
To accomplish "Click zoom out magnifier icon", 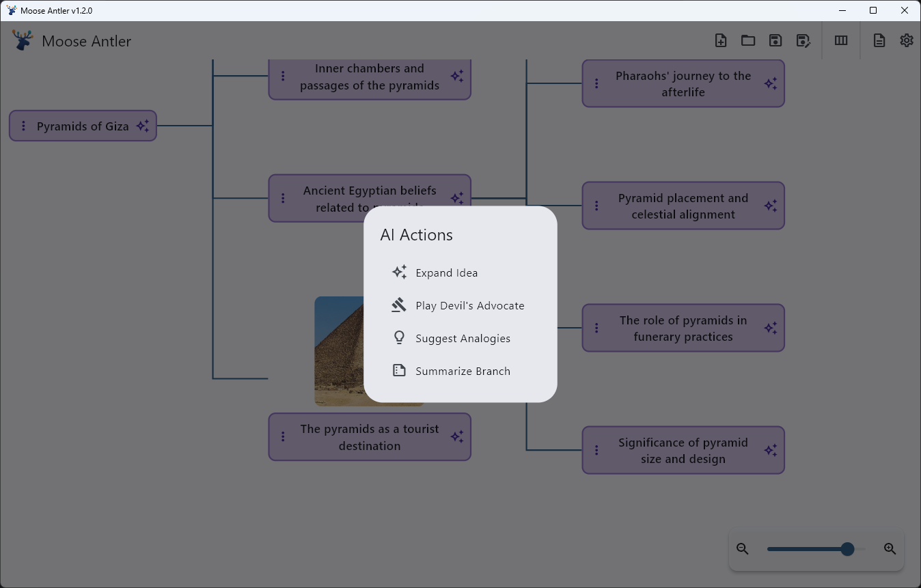I will coord(743,548).
